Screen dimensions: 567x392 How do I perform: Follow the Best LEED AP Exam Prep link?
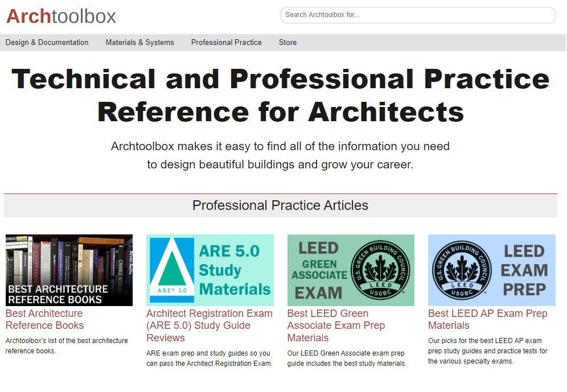point(487,319)
